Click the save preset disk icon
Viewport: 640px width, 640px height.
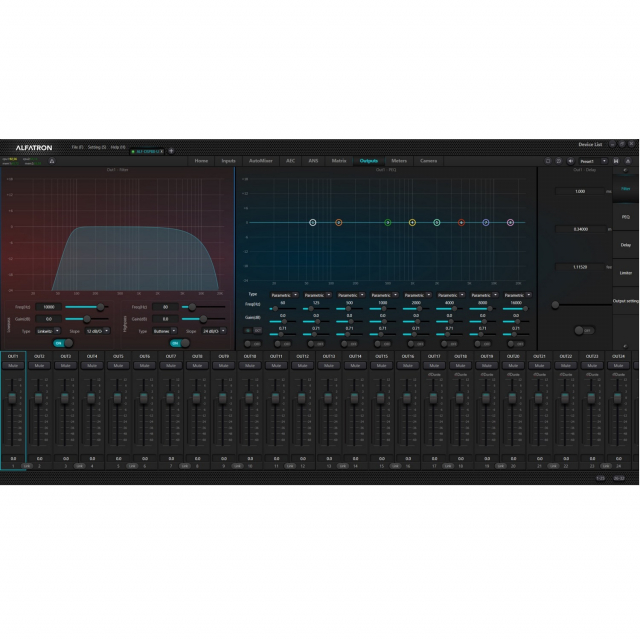616,160
